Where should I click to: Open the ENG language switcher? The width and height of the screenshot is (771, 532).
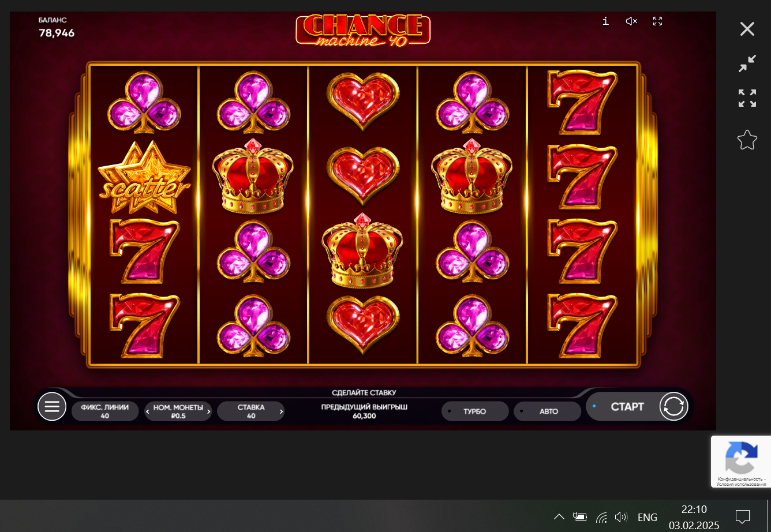[x=648, y=517]
